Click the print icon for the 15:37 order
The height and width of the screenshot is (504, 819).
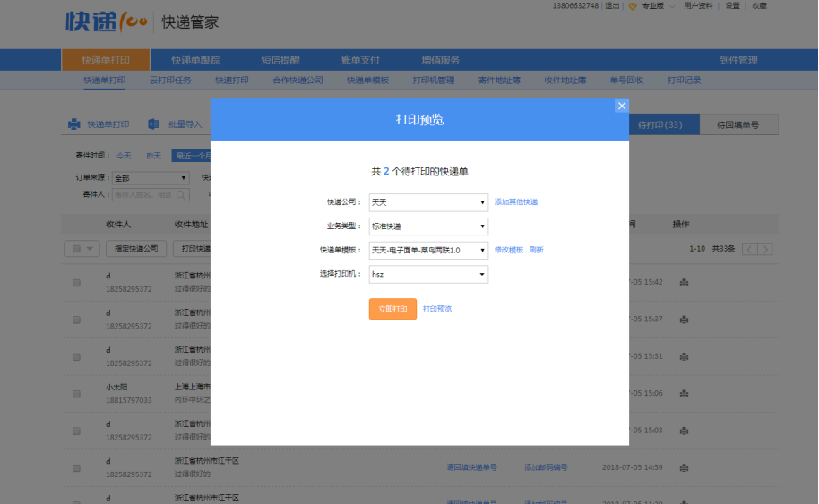point(684,320)
